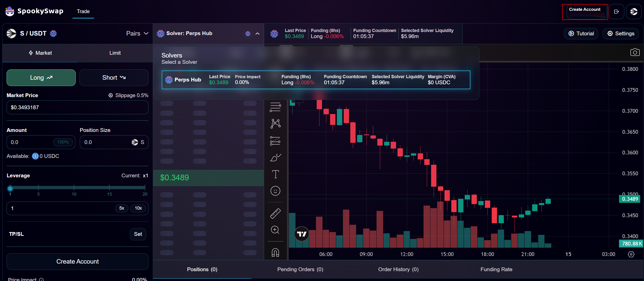
Task: Click the leverage slider handle
Action: [x=10, y=188]
